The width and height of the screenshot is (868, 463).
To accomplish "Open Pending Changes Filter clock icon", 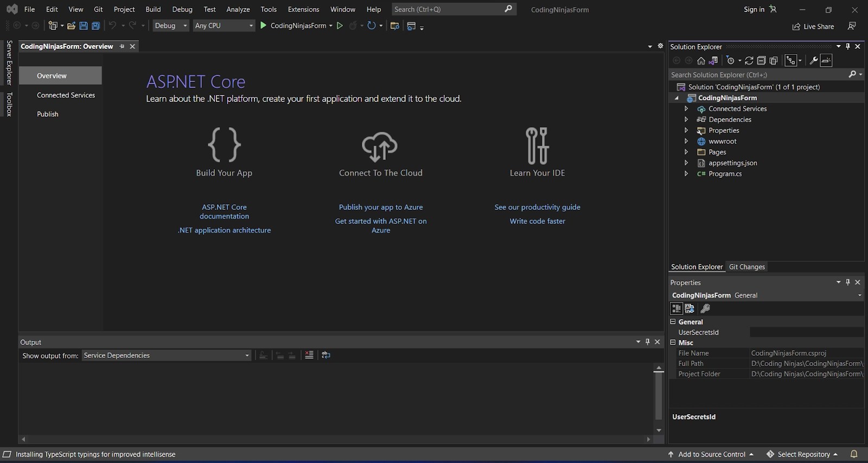I will point(731,61).
